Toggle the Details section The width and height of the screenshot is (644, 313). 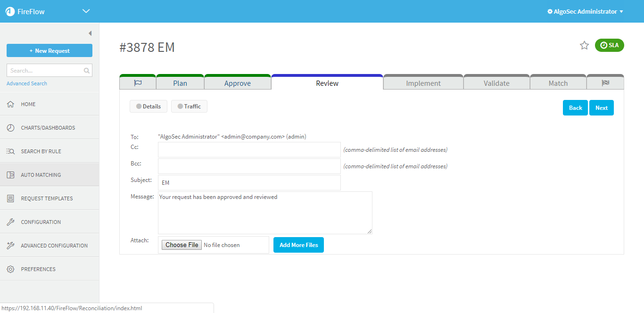(x=148, y=107)
